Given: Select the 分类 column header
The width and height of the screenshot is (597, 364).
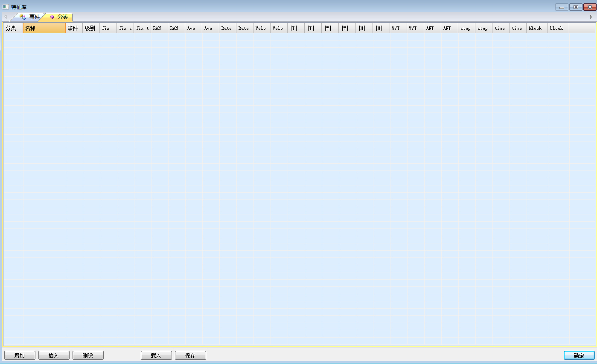Looking at the screenshot, I should (x=13, y=28).
